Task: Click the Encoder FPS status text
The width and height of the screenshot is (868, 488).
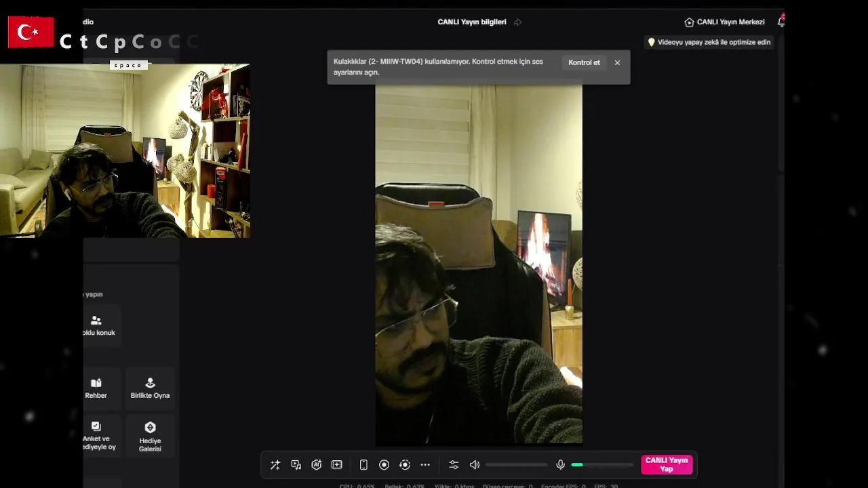Action: click(x=563, y=486)
